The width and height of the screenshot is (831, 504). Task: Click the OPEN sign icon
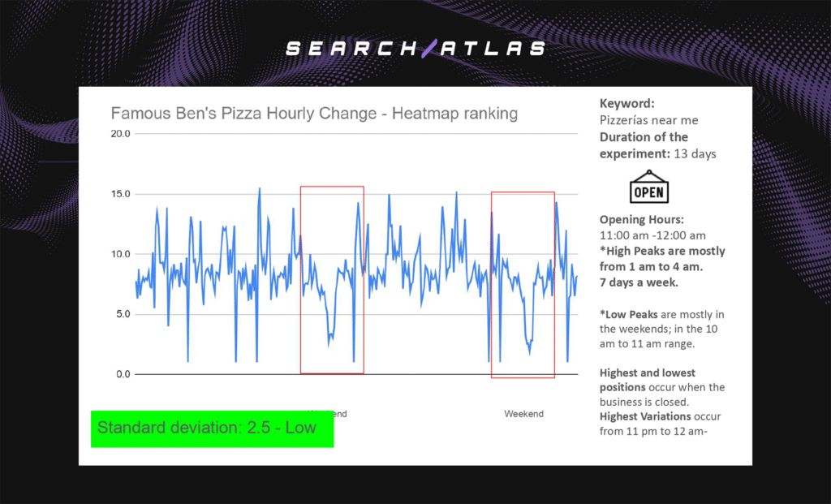click(x=648, y=187)
